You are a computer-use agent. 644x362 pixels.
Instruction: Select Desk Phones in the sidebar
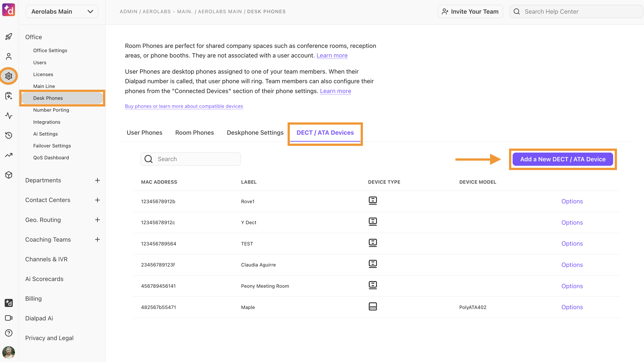[x=62, y=98]
